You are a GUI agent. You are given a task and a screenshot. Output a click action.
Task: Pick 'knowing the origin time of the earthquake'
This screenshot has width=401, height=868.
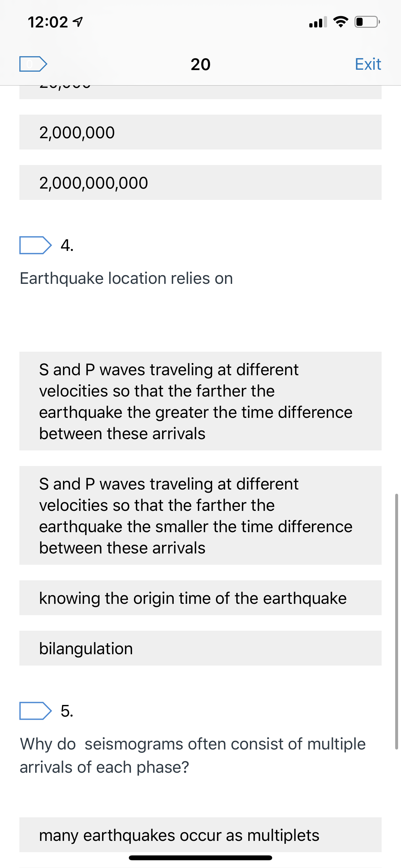[x=200, y=598]
